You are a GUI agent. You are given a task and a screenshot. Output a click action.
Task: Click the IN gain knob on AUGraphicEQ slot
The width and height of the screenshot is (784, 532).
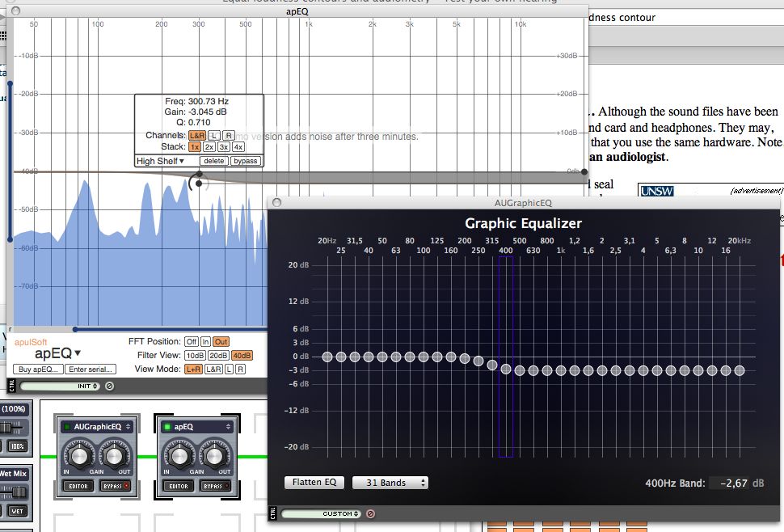point(79,455)
